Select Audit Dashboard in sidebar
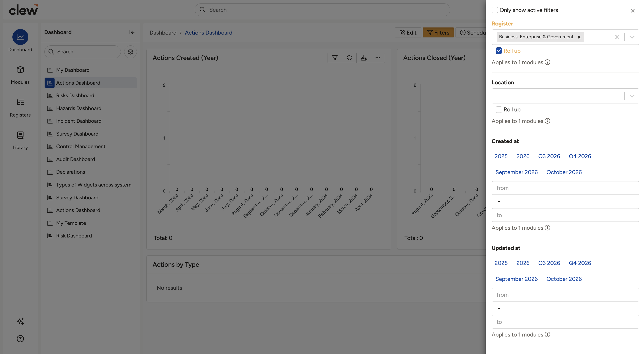The height and width of the screenshot is (354, 644). point(90,159)
